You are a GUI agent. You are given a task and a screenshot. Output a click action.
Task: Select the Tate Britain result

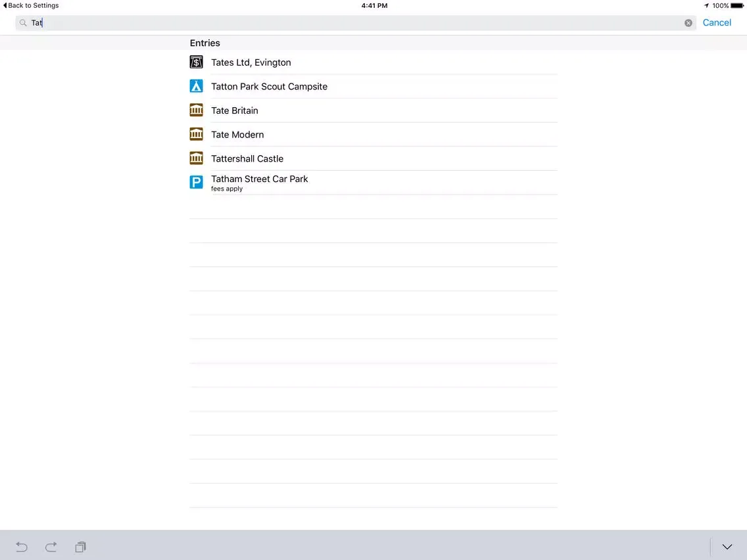(373, 110)
